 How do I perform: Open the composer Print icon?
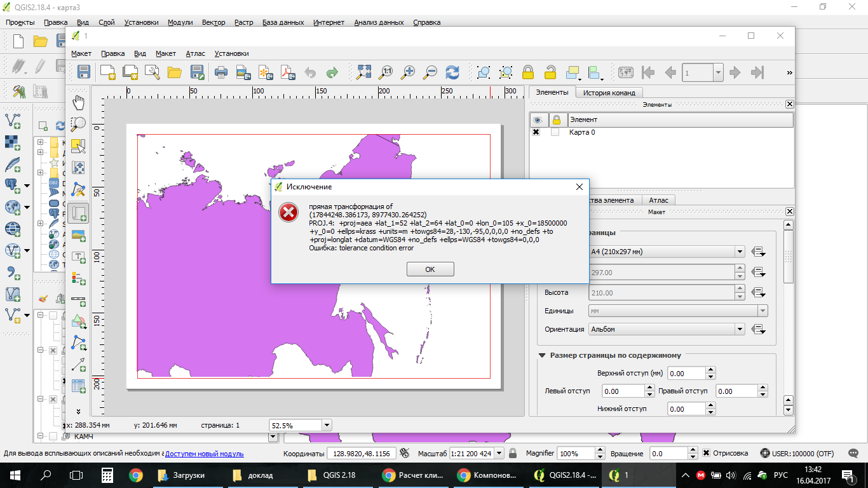tap(220, 72)
